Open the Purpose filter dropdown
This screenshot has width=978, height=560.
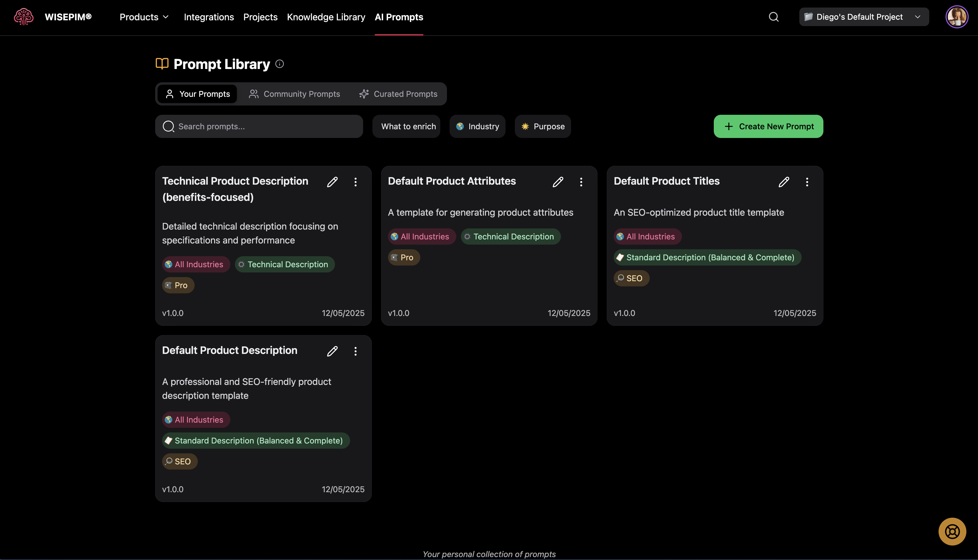[x=542, y=127]
